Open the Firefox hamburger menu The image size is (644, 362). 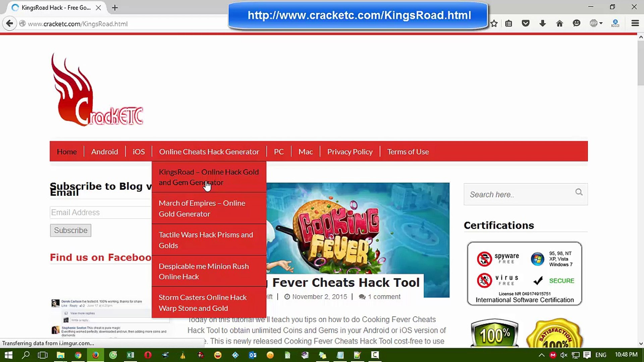click(x=635, y=23)
